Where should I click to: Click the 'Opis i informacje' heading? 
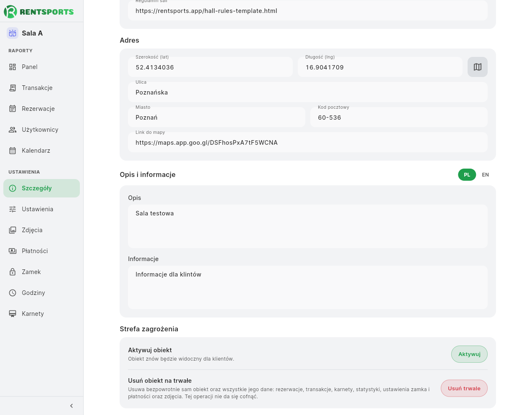point(148,174)
